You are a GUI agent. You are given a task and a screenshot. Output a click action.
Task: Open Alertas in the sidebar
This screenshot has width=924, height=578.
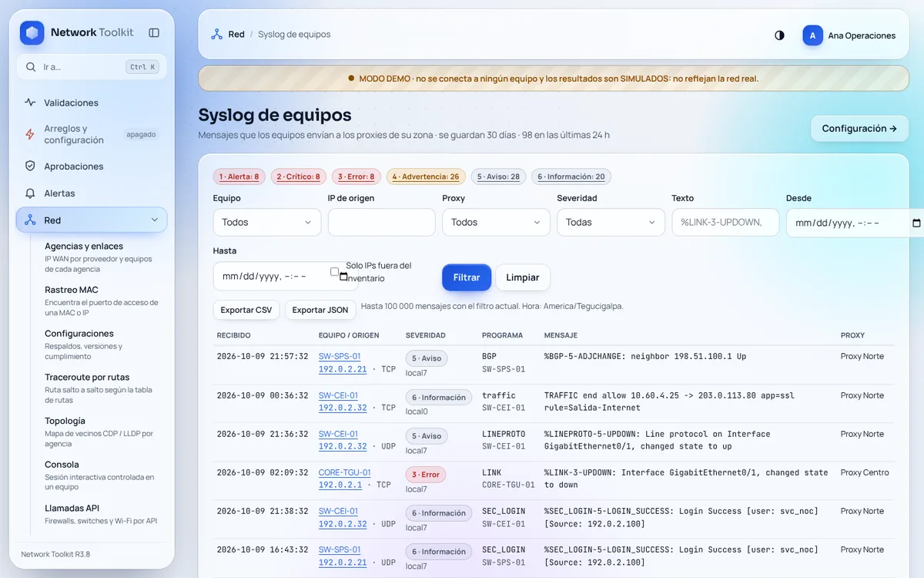click(92, 193)
